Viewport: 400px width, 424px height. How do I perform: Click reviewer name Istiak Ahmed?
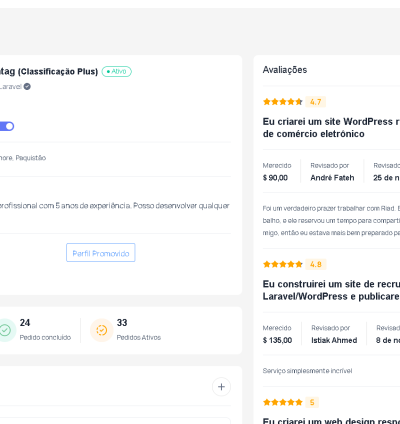coord(334,340)
